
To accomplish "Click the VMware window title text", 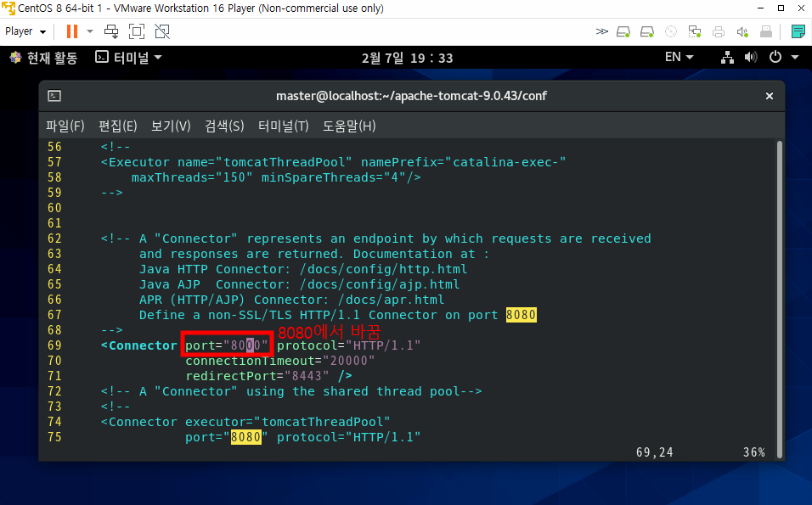I will pos(201,8).
